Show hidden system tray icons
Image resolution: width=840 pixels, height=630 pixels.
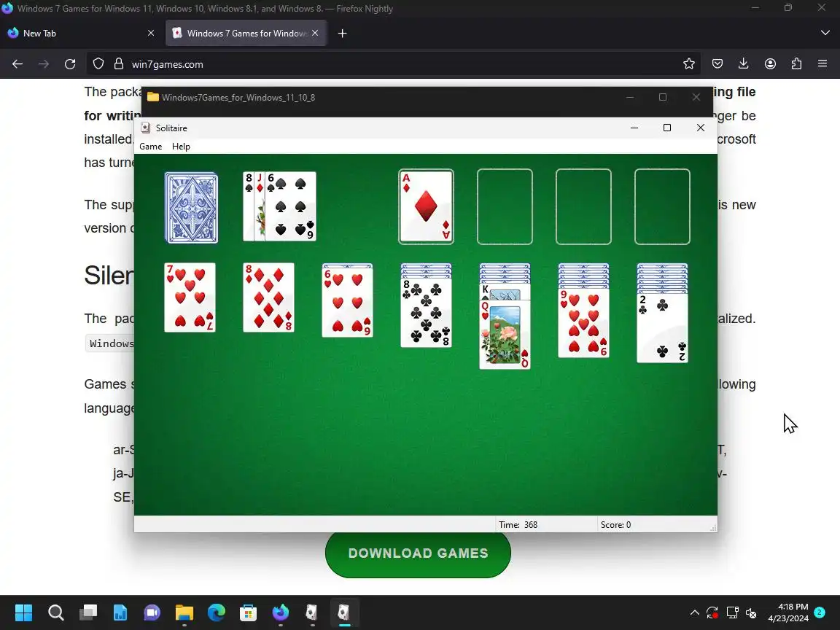click(x=694, y=612)
